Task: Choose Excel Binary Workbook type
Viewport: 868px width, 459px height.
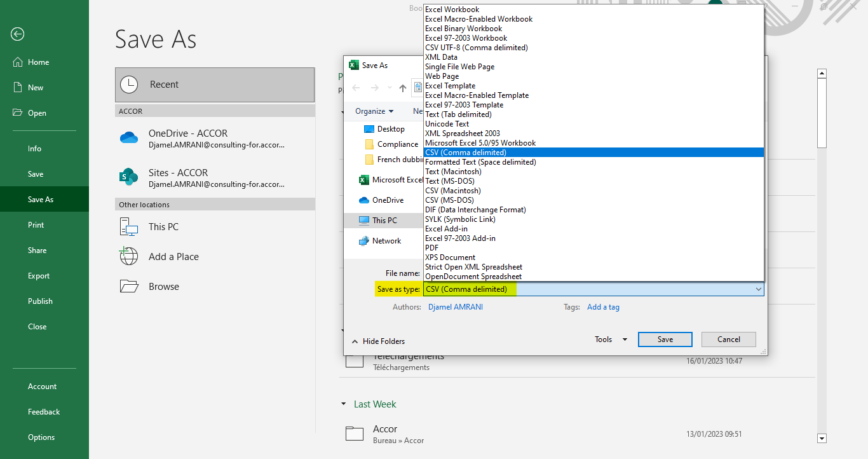Action: point(593,29)
